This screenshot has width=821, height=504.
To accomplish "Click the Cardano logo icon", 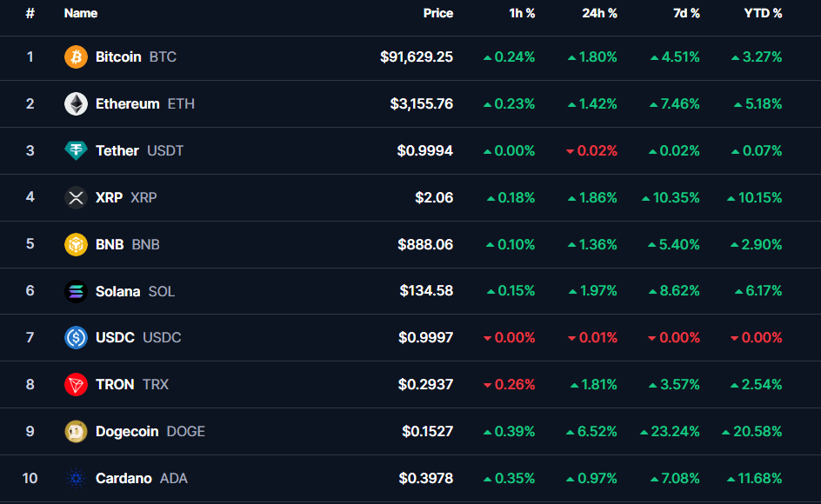I will [x=75, y=478].
